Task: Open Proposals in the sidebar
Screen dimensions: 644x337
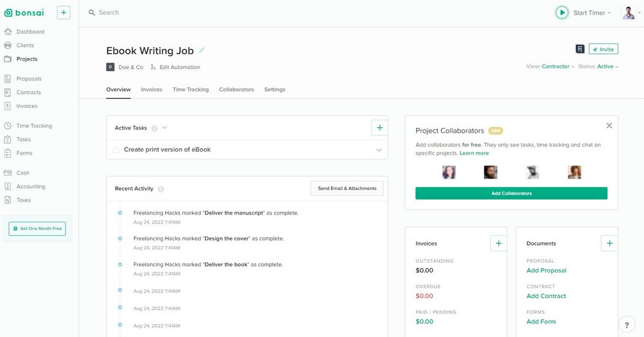Action: (x=29, y=79)
